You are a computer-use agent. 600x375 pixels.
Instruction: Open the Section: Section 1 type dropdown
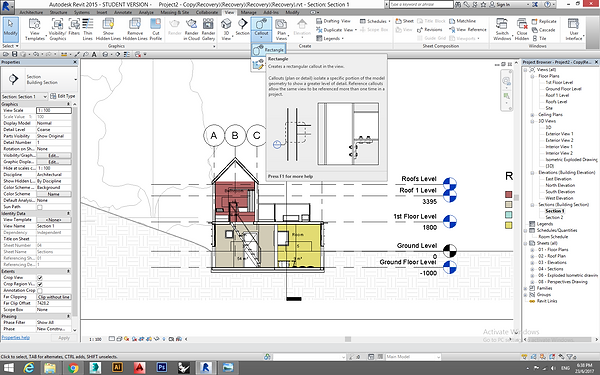coord(24,96)
